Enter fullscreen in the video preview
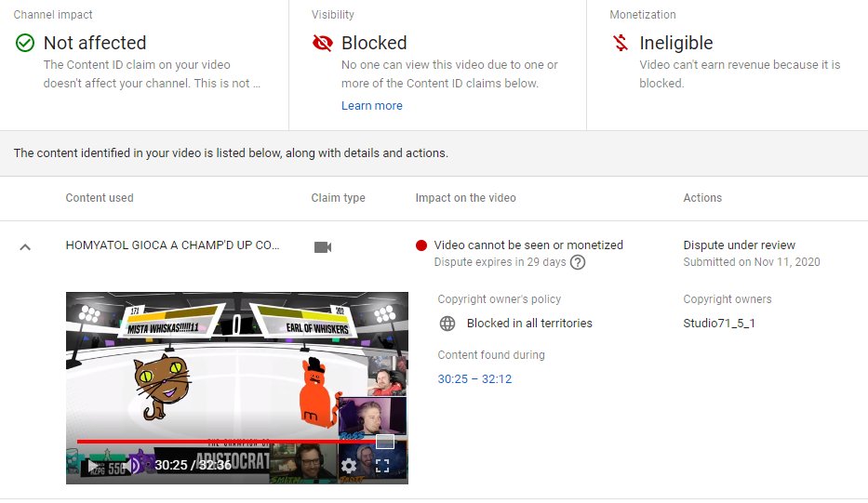Image resolution: width=868 pixels, height=503 pixels. pos(382,466)
